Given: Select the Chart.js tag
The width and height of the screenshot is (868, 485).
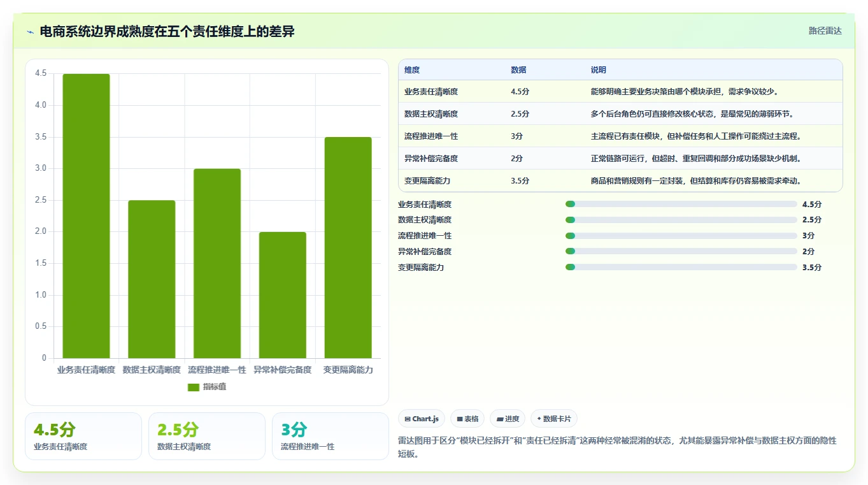Looking at the screenshot, I should 422,419.
